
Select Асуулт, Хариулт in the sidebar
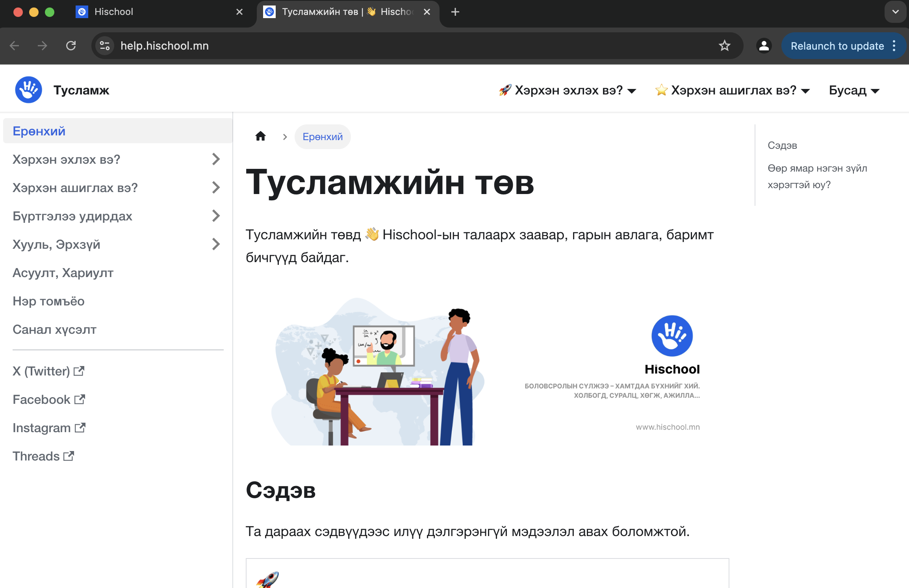coord(63,273)
